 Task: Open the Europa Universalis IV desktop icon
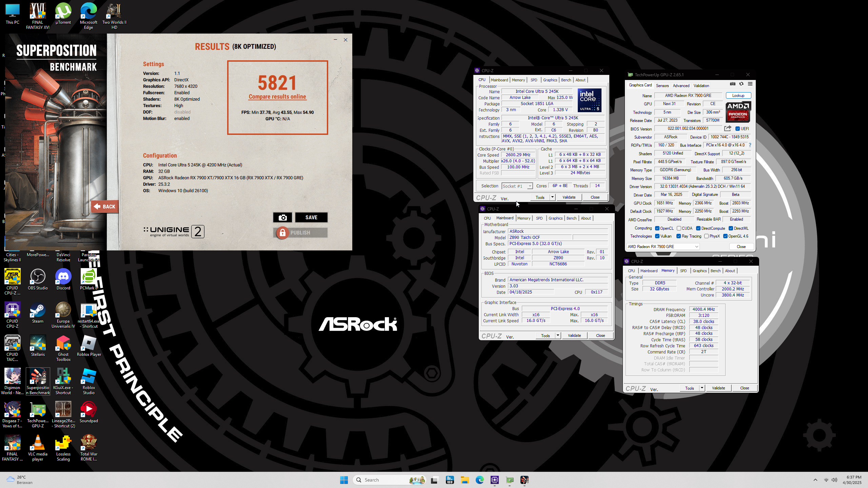pyautogui.click(x=63, y=315)
